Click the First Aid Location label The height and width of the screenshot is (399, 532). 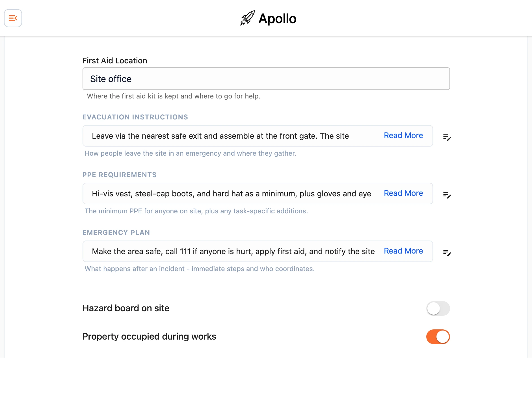coord(115,61)
